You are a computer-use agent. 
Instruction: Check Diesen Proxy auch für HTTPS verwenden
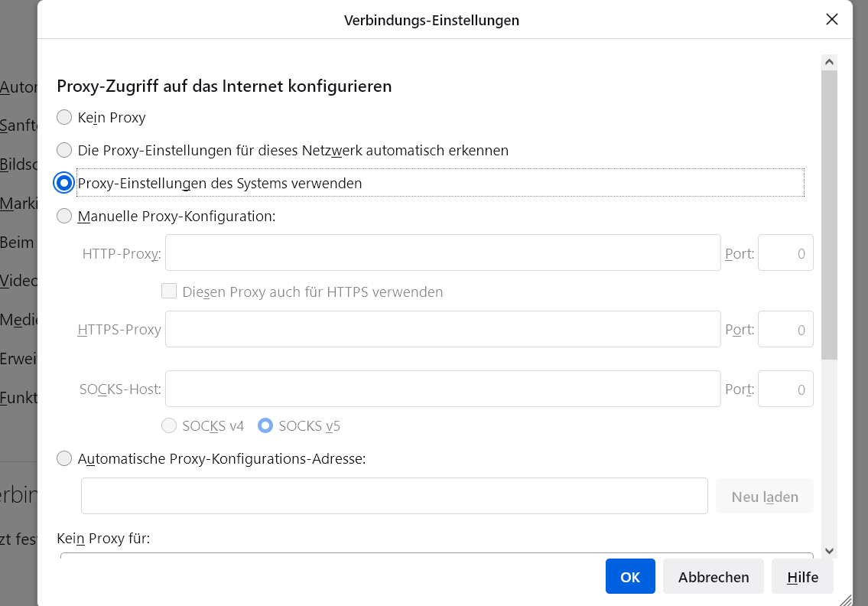pos(169,292)
